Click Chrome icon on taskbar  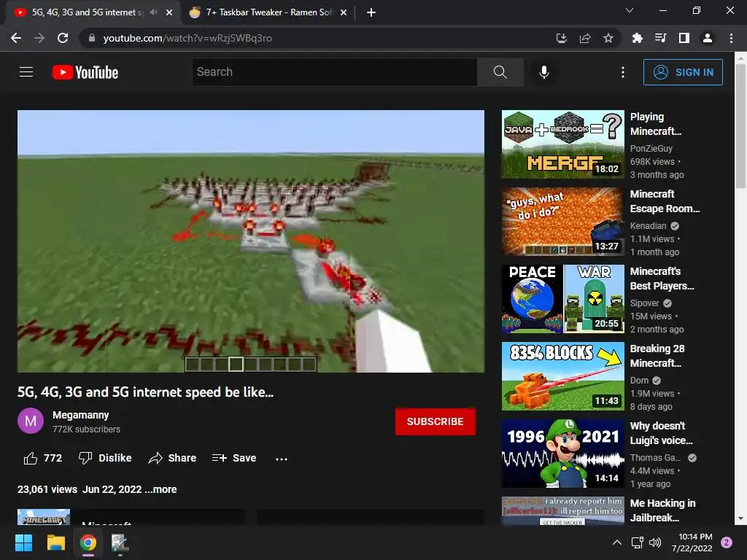click(x=88, y=542)
